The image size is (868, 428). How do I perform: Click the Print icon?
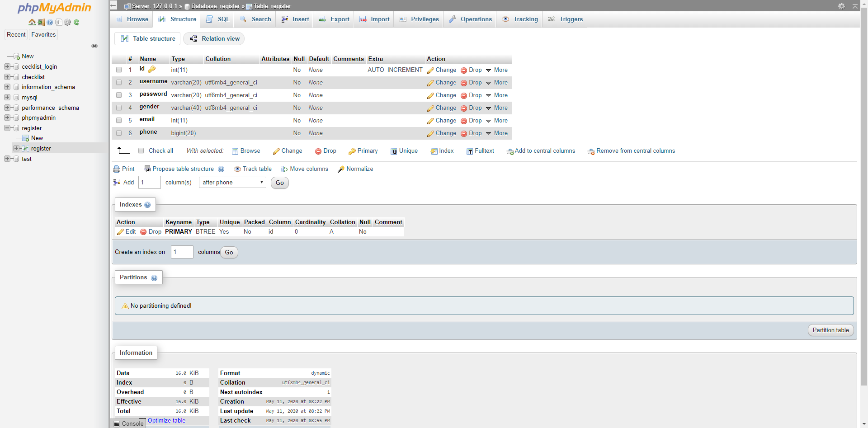pos(117,169)
